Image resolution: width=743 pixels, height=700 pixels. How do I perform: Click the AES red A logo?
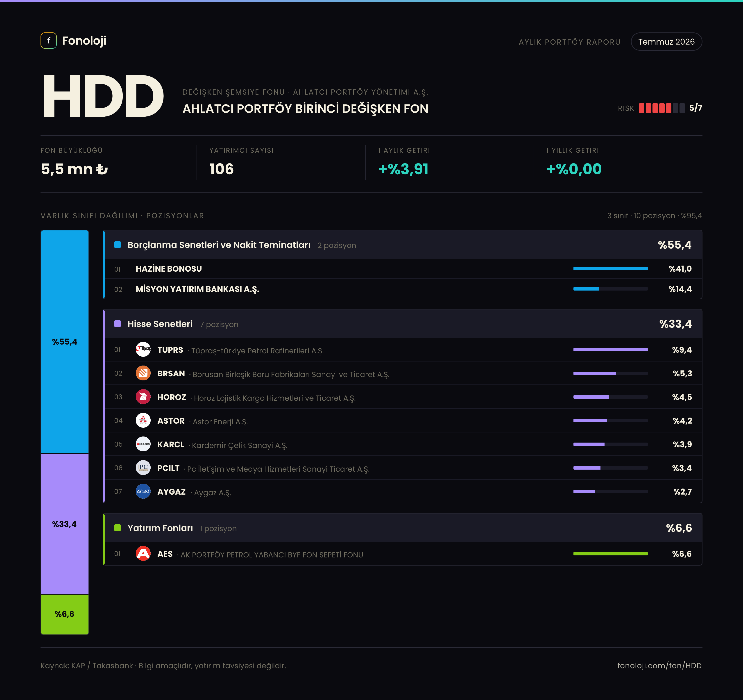tap(143, 553)
